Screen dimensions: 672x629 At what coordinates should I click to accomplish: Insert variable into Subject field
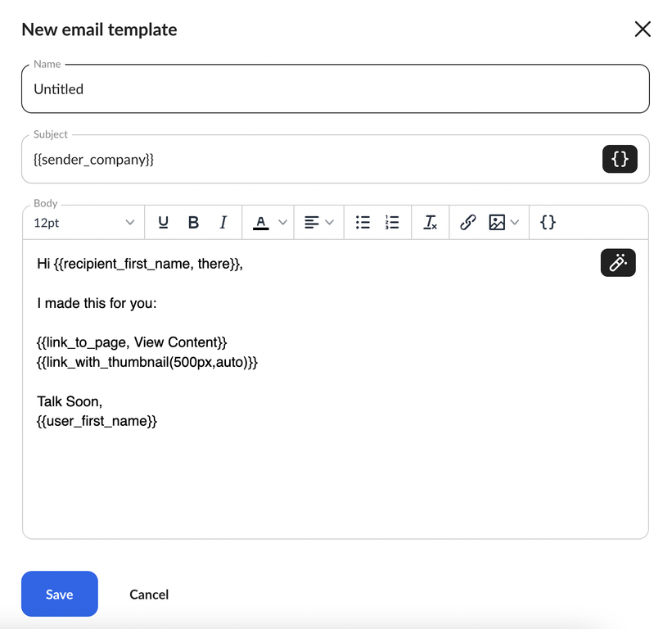[x=620, y=159]
